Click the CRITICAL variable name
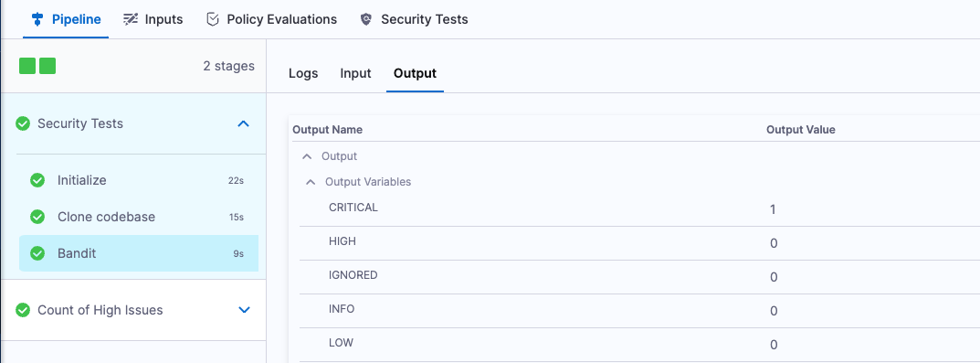 pyautogui.click(x=353, y=208)
